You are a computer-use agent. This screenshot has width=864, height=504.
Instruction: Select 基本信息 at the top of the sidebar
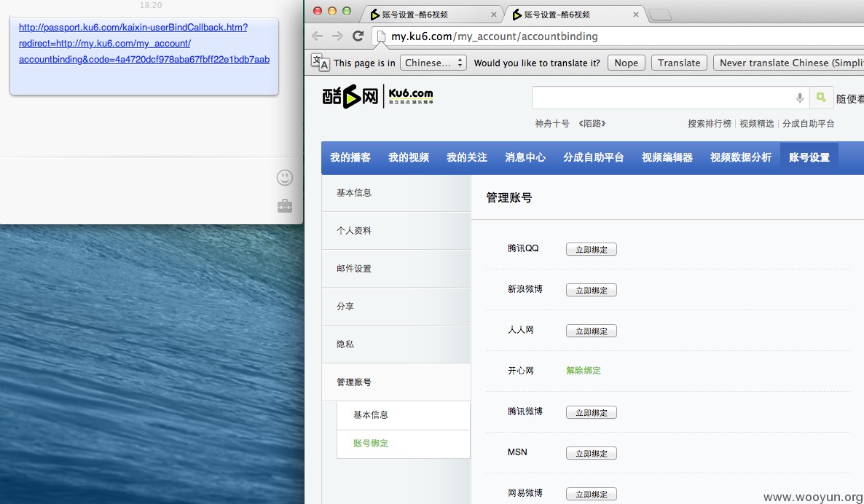click(396, 193)
